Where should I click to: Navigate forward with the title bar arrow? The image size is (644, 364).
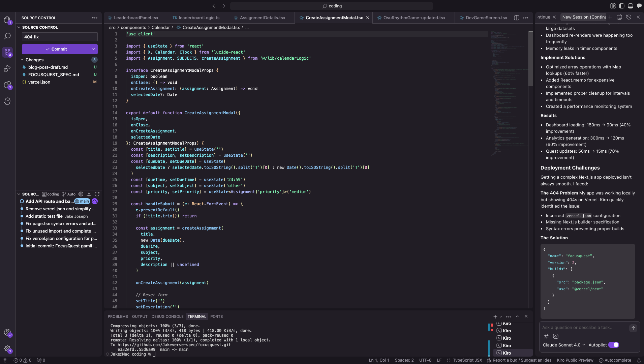point(223,6)
